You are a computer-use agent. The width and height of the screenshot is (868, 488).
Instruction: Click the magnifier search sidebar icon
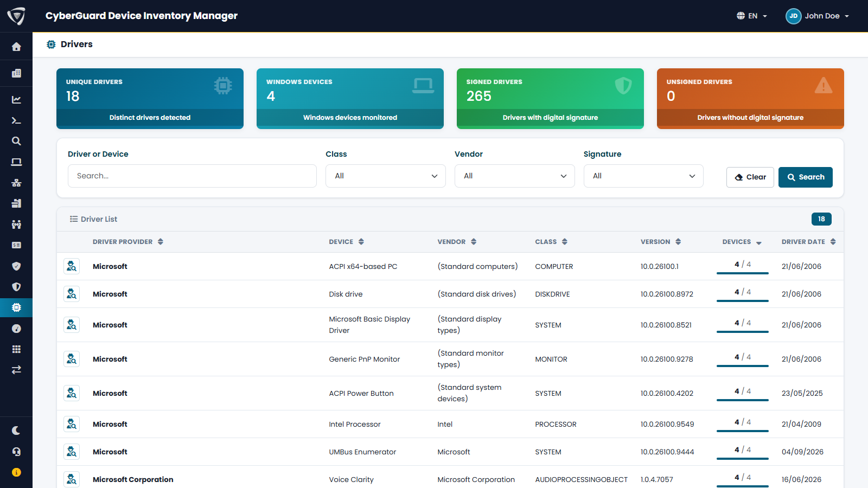point(16,141)
